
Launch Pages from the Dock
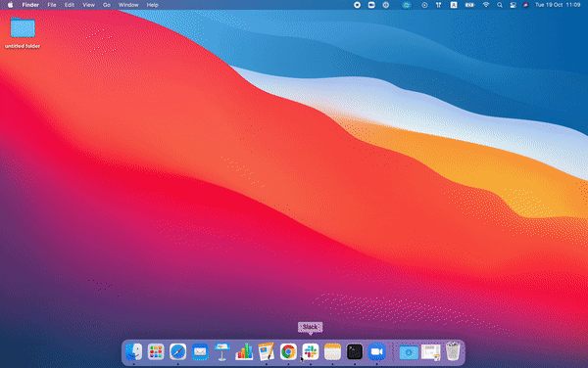pyautogui.click(x=267, y=352)
